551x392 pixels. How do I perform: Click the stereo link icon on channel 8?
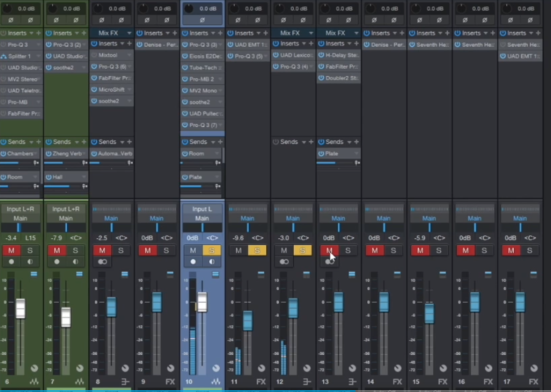click(x=102, y=262)
